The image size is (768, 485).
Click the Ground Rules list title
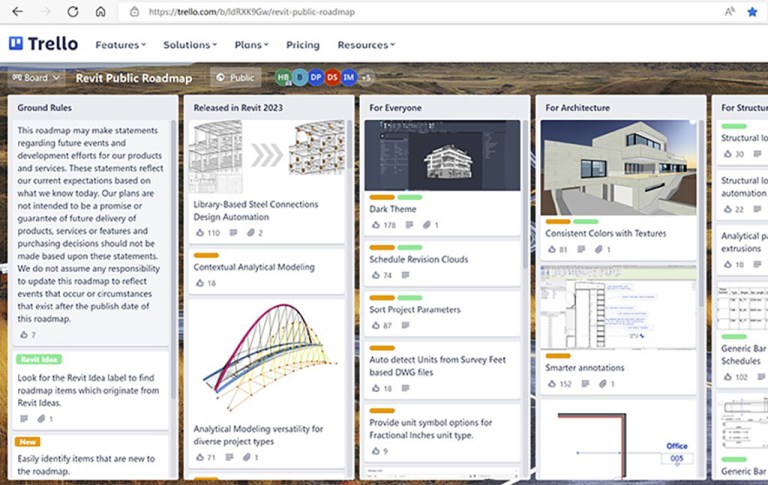click(x=45, y=108)
